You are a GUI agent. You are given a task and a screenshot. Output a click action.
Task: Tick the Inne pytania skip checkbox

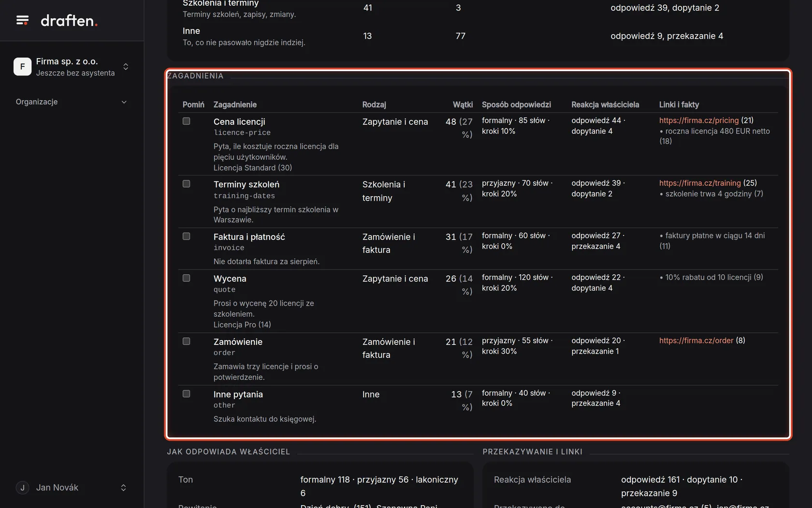pyautogui.click(x=186, y=394)
